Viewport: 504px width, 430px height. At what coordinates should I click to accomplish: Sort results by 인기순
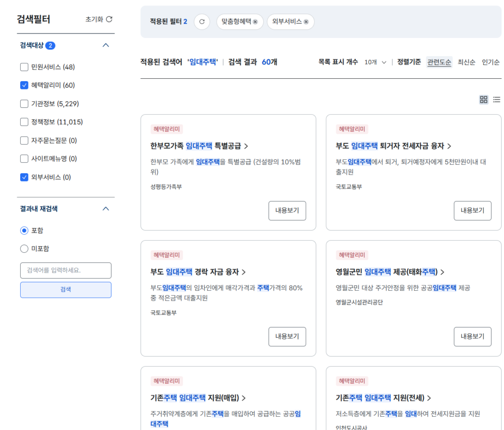coord(491,62)
